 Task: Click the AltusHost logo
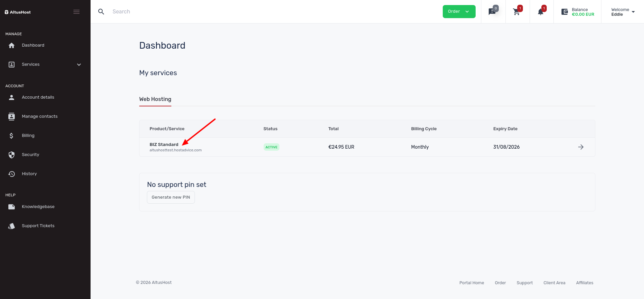point(18,12)
